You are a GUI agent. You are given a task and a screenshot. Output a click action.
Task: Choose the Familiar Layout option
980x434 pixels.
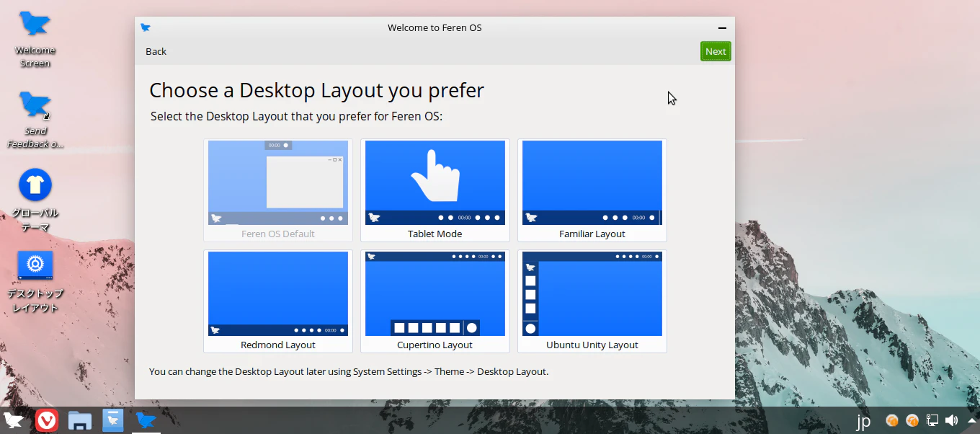(592, 190)
